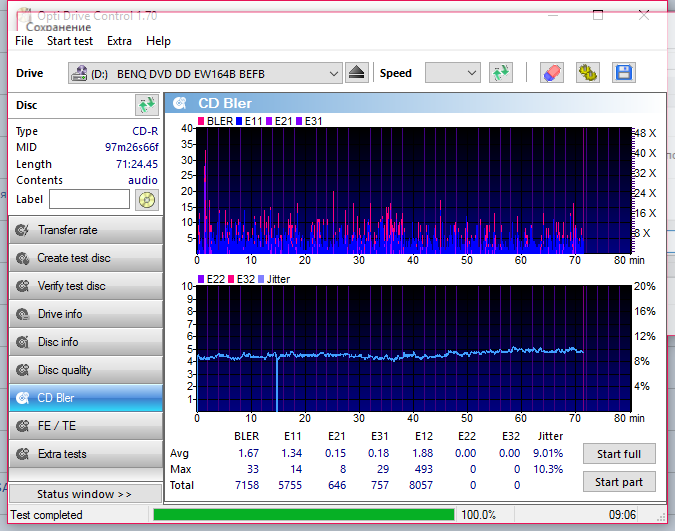The image size is (675, 531).
Task: Click the set speed refresh icon
Action: coord(500,73)
